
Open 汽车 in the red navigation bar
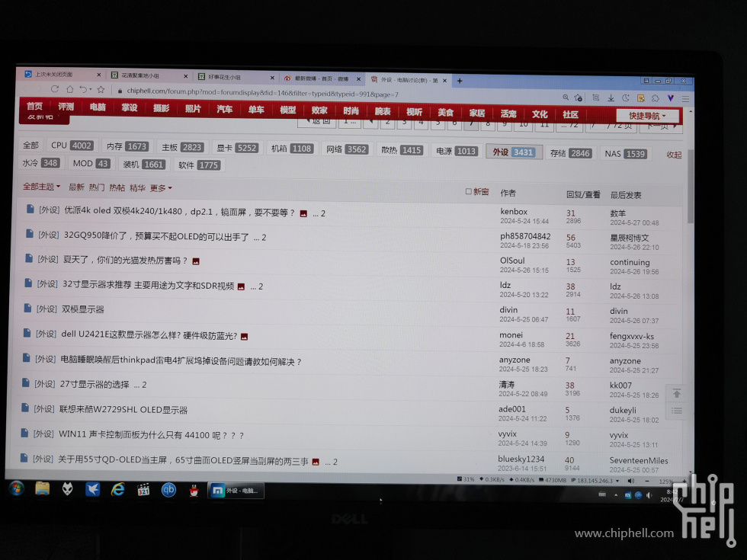point(224,109)
